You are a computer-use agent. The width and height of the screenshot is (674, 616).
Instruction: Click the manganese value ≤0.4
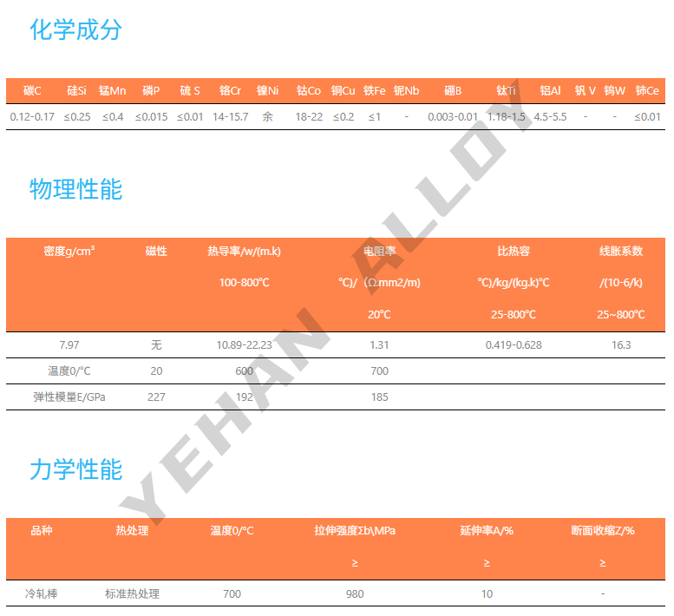coord(113,117)
